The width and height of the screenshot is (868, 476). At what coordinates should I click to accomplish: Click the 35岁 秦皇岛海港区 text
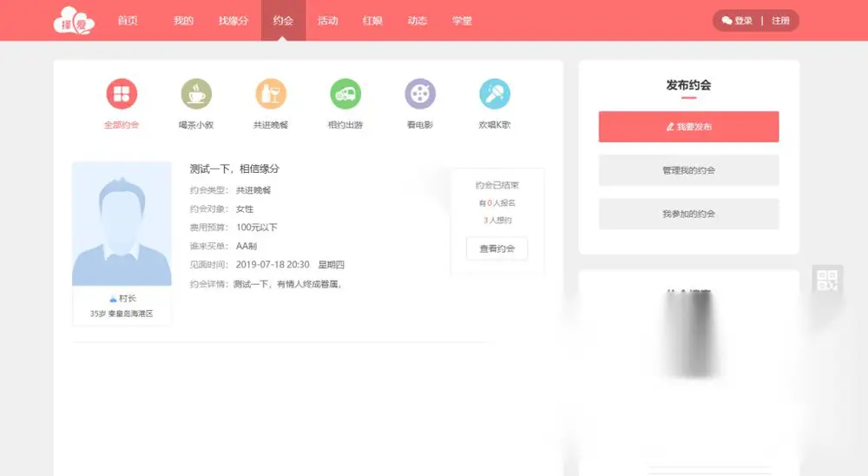(122, 314)
